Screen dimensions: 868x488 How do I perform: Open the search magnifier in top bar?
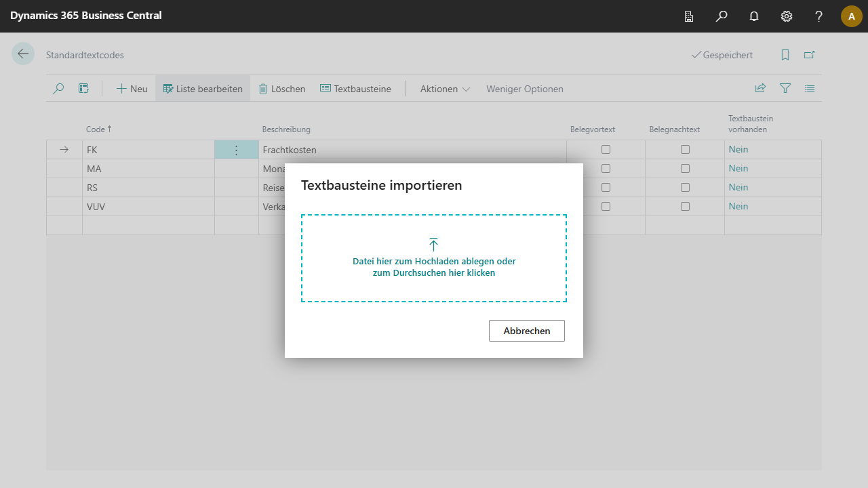(x=722, y=16)
